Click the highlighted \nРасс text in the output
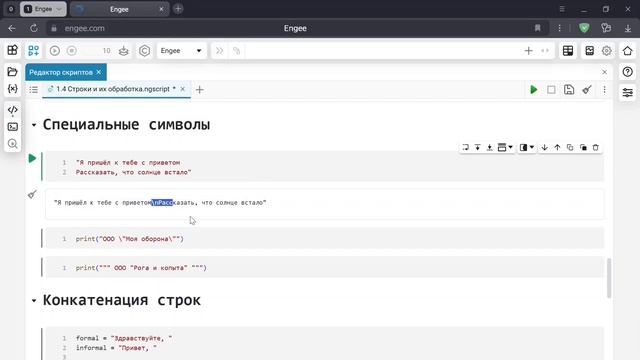 162,202
